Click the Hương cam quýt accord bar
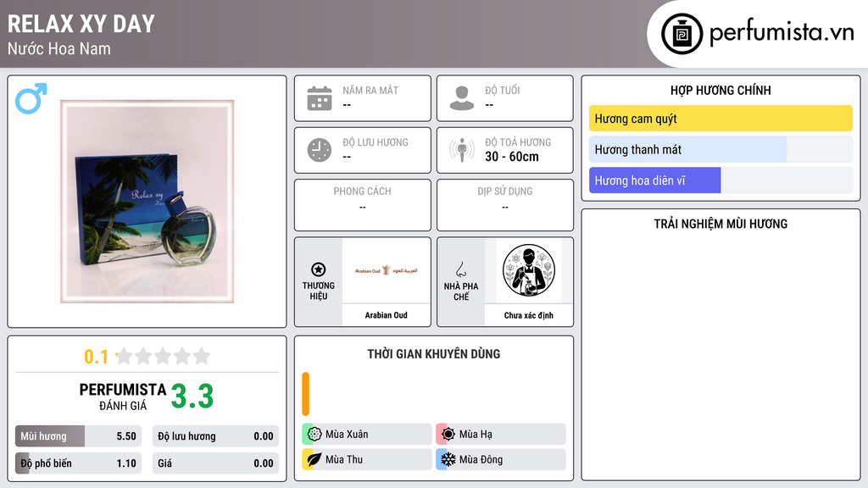 point(721,119)
